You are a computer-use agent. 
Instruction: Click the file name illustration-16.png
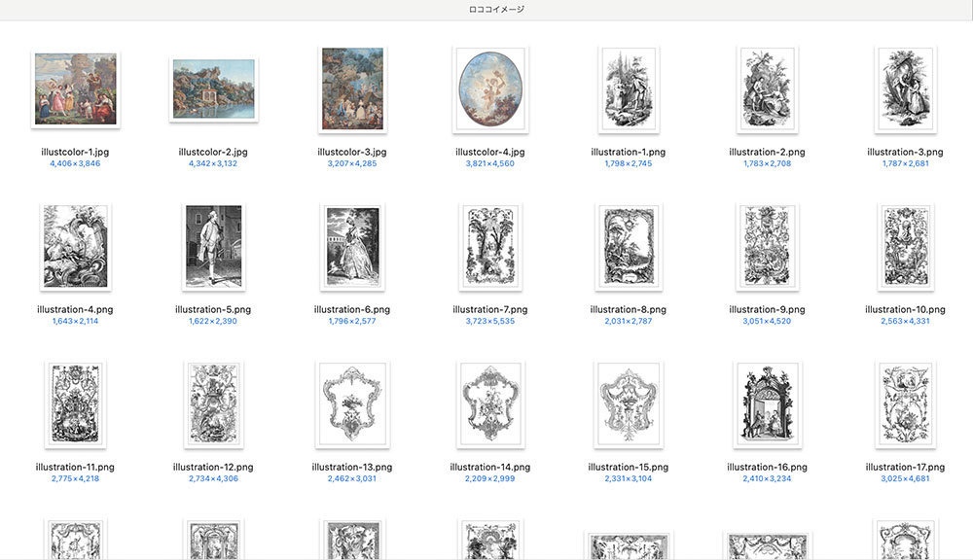(767, 467)
